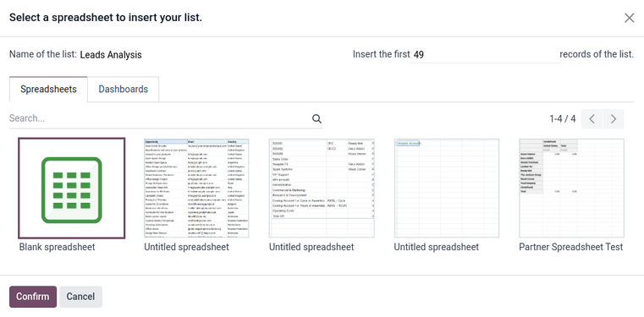Image resolution: width=644 pixels, height=317 pixels.
Task: Go to previous page of spreadsheets
Action: coord(592,119)
